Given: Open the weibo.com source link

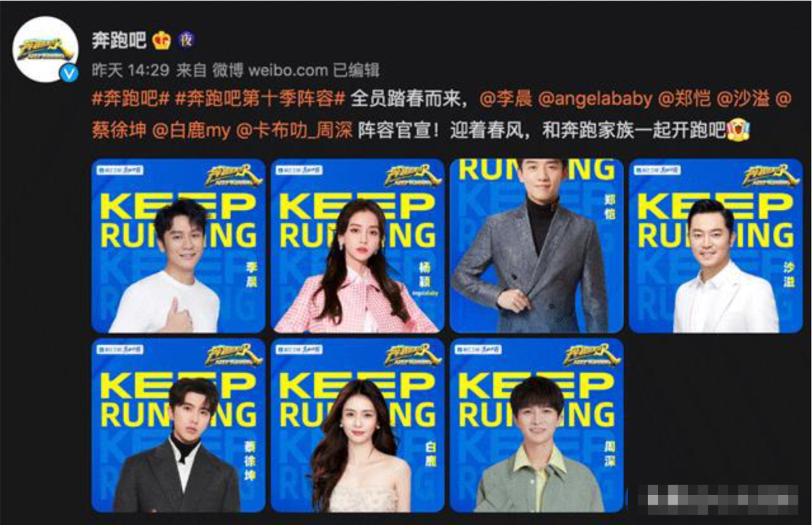Looking at the screenshot, I should coord(289,70).
